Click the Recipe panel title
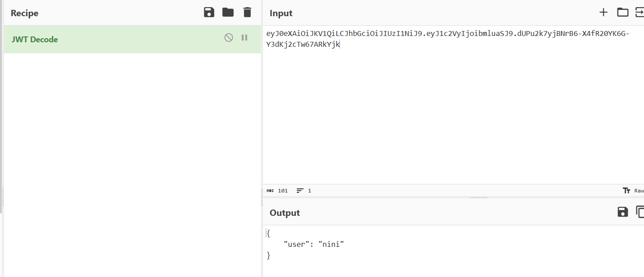This screenshot has width=644, height=277. [x=24, y=13]
